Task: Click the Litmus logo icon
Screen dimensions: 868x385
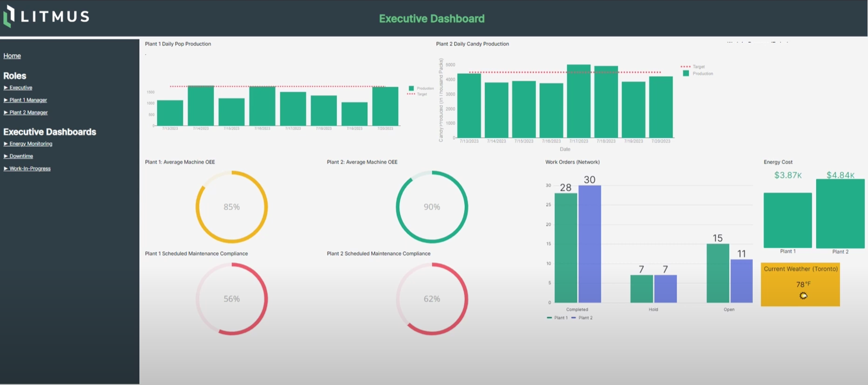Action: click(x=9, y=16)
